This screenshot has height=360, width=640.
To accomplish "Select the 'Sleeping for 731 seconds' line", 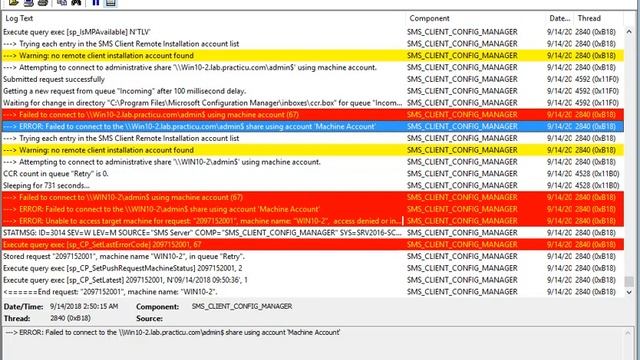I will pos(313,186).
